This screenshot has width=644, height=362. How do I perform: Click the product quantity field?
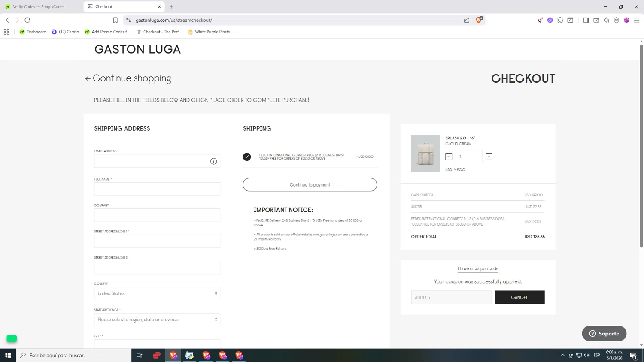click(469, 157)
